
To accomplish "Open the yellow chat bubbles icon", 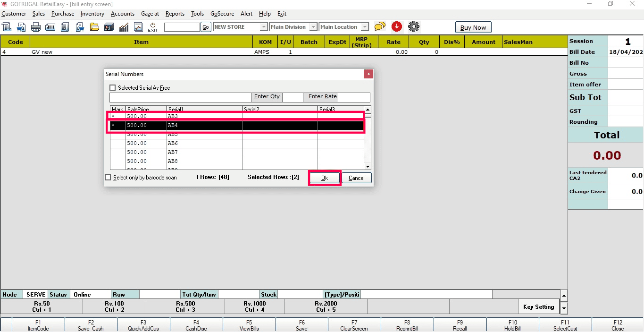I will 380,26.
